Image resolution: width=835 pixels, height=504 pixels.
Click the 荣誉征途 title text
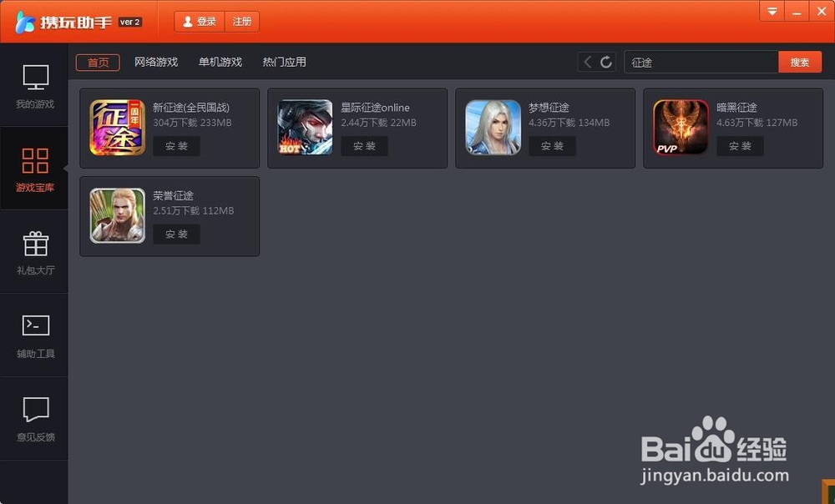coord(174,196)
